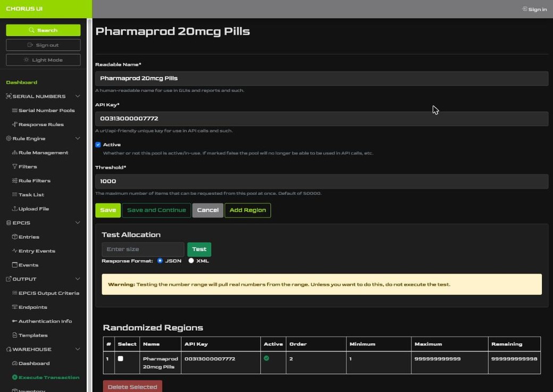
Task: Open the Entry Events page
Action: click(37, 251)
